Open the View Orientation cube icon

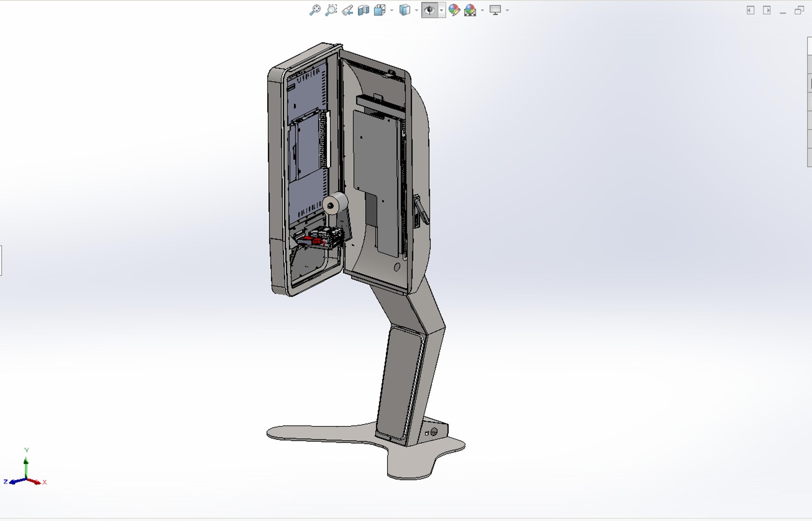tap(379, 10)
